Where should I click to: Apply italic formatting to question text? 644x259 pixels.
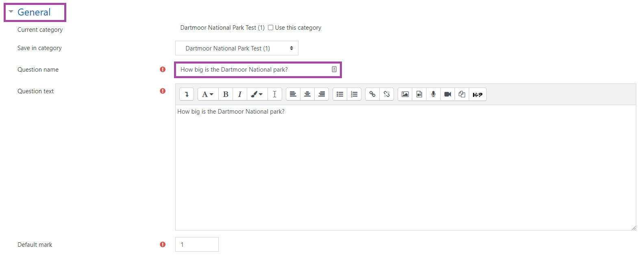(x=240, y=94)
